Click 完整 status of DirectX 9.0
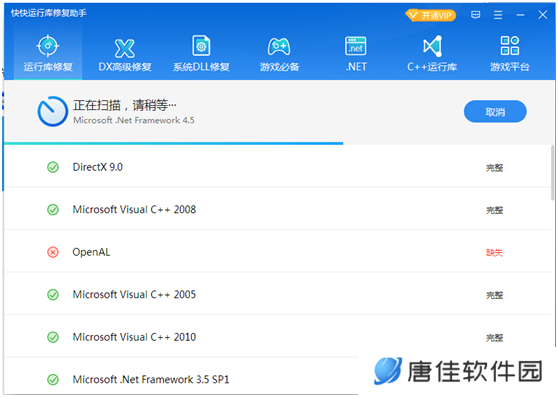Screen dimensions: 558x397 (494, 168)
